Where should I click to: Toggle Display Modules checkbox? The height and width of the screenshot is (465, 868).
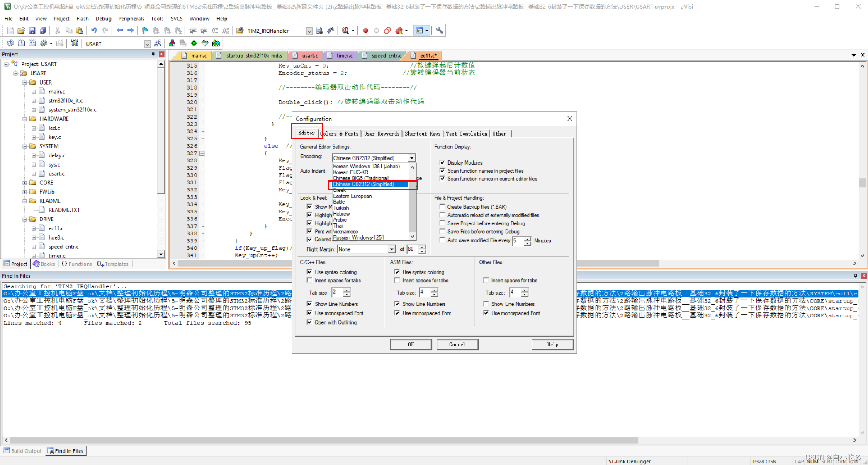pos(442,162)
